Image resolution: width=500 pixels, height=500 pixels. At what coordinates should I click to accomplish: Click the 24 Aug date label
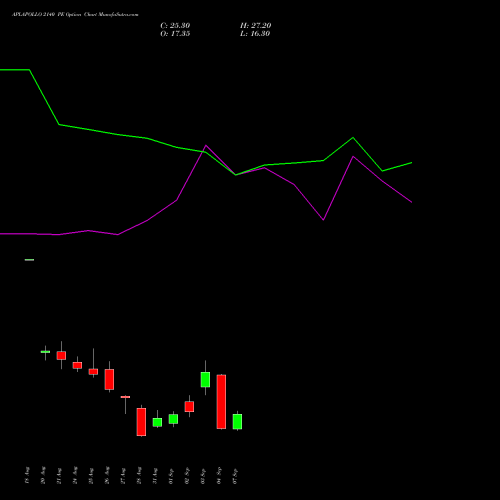pyautogui.click(x=75, y=475)
